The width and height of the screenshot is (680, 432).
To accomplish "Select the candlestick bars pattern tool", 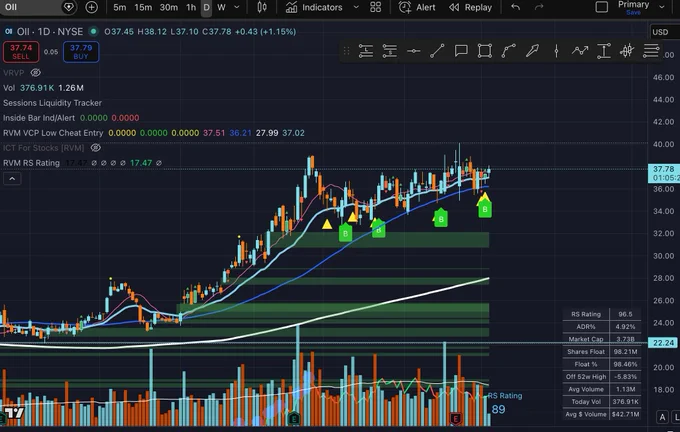I will [627, 51].
